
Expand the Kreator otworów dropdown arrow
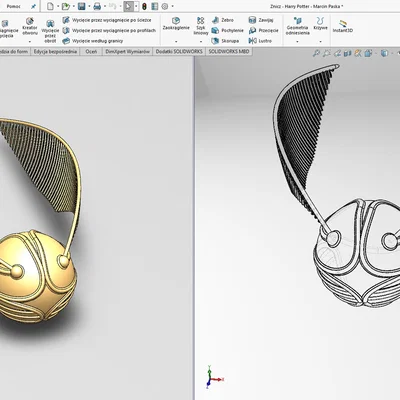pyautogui.click(x=30, y=42)
